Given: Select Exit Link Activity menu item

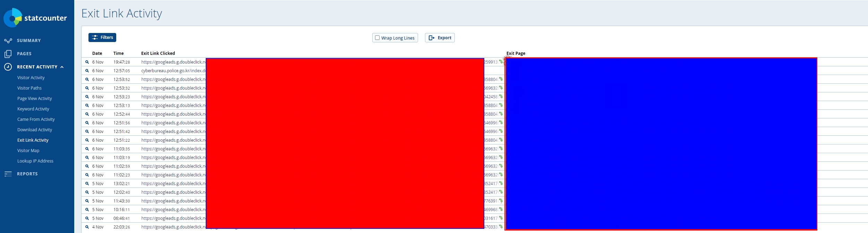Looking at the screenshot, I should [33, 140].
